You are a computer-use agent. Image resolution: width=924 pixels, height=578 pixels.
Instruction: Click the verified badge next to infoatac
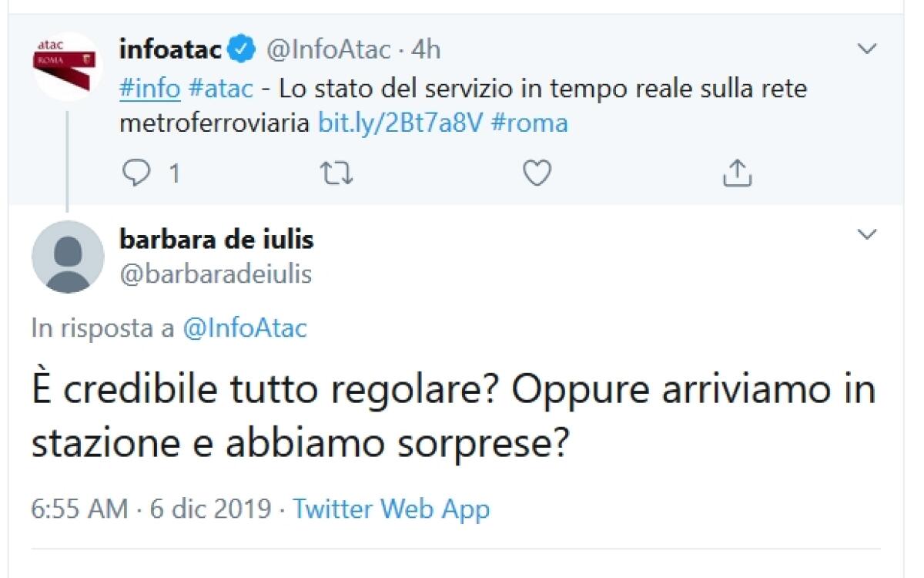[241, 47]
